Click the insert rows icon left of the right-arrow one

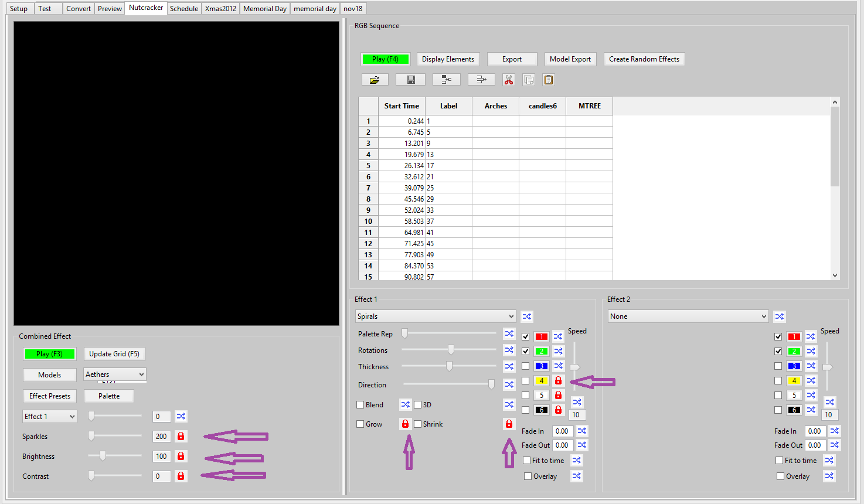[x=446, y=80]
